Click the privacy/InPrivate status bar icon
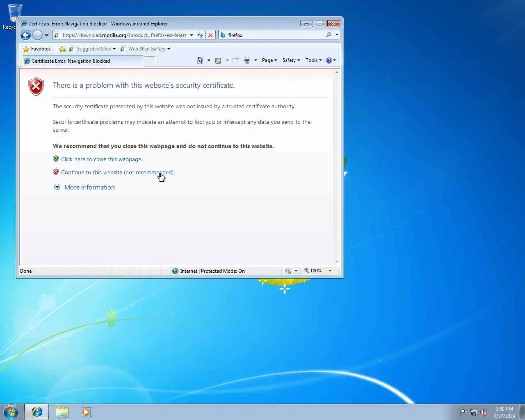 pos(288,271)
